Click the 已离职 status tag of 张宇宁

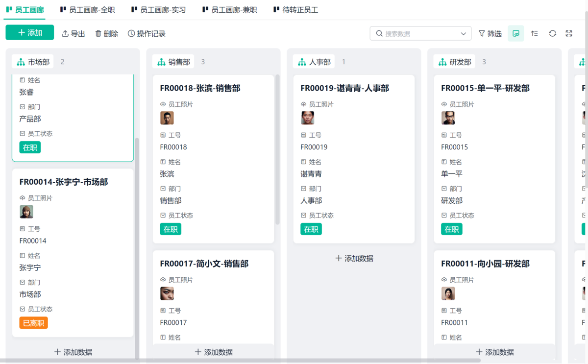(x=34, y=323)
